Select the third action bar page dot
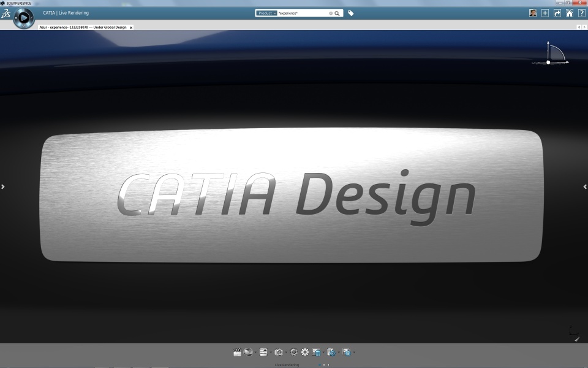Image resolution: width=588 pixels, height=368 pixels. [328, 364]
